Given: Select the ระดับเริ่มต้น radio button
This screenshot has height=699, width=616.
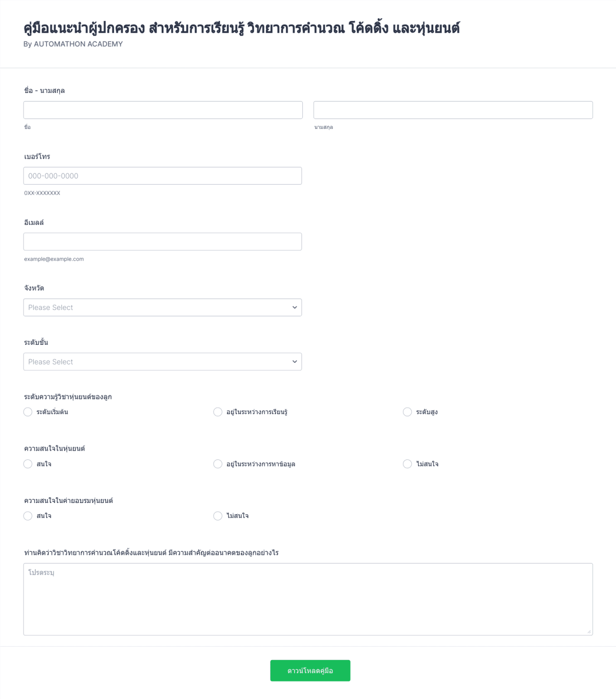Looking at the screenshot, I should coord(28,412).
